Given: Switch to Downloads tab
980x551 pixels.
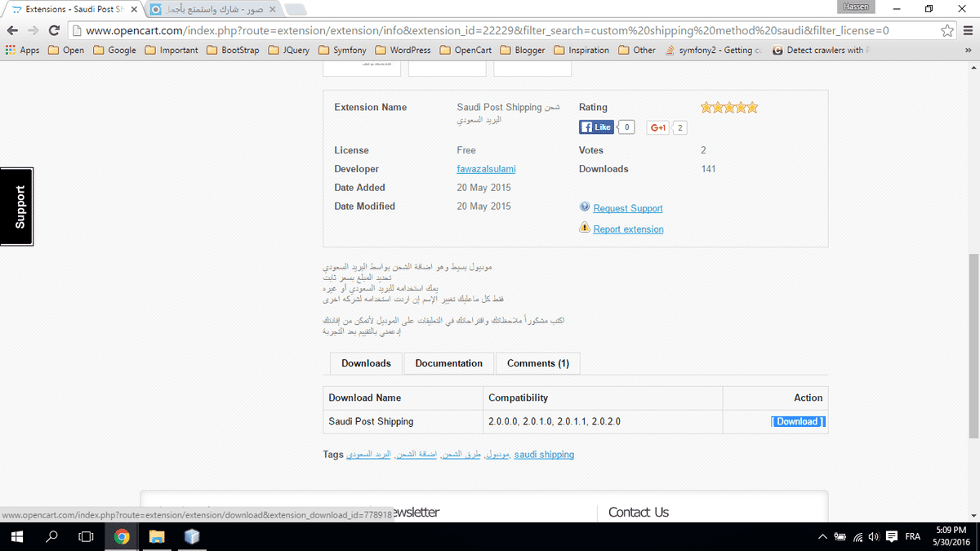Looking at the screenshot, I should [366, 363].
